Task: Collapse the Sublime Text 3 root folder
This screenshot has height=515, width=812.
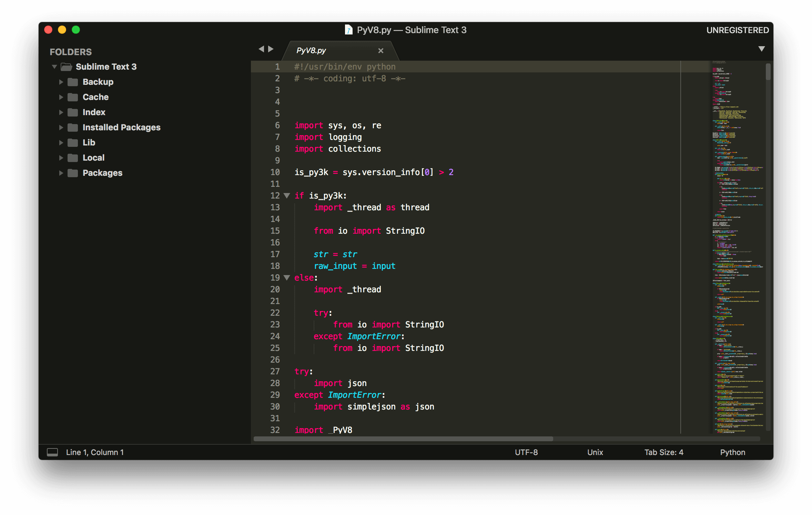Action: tap(54, 67)
